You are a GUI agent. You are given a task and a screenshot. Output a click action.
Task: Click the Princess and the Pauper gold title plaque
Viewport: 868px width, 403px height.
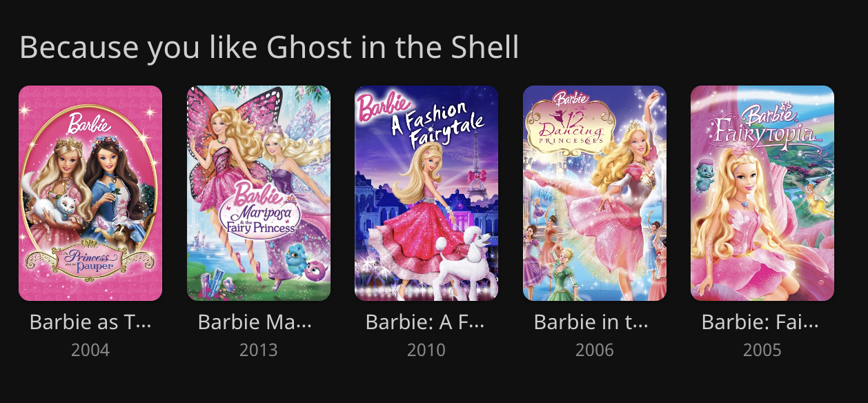click(90, 264)
